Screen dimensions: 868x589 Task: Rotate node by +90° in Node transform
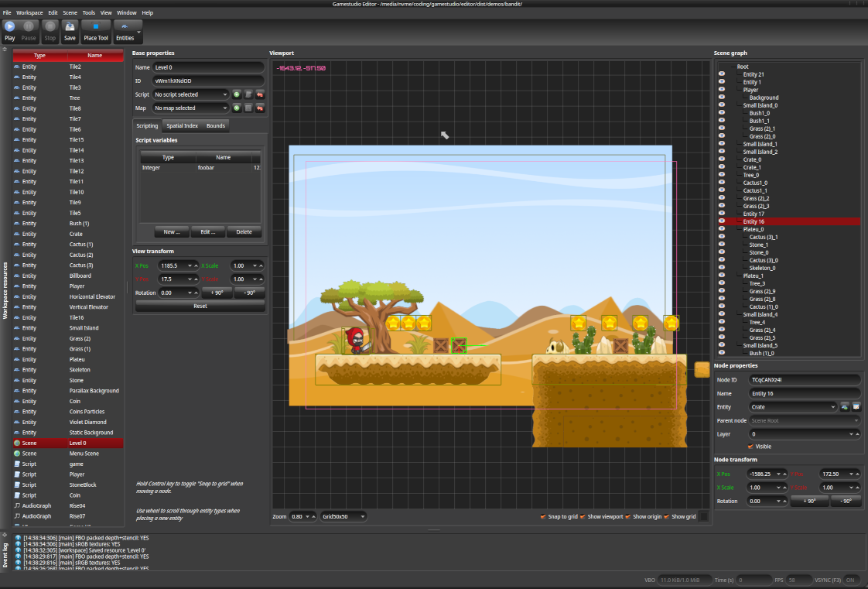click(808, 501)
